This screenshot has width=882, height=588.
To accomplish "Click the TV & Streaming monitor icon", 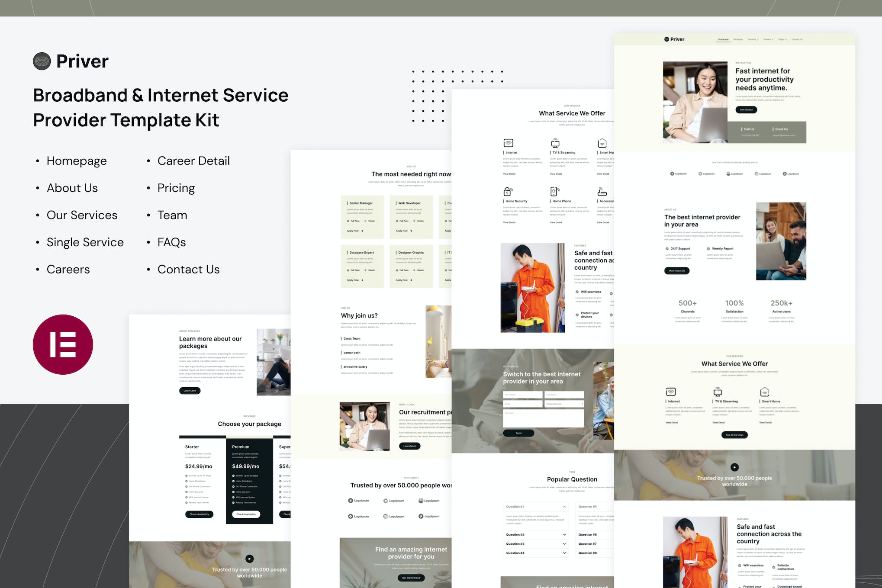I will pos(555,143).
